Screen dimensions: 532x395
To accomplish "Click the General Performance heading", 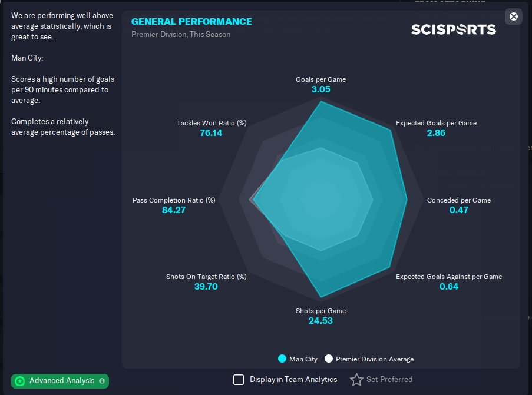I will click(x=191, y=21).
